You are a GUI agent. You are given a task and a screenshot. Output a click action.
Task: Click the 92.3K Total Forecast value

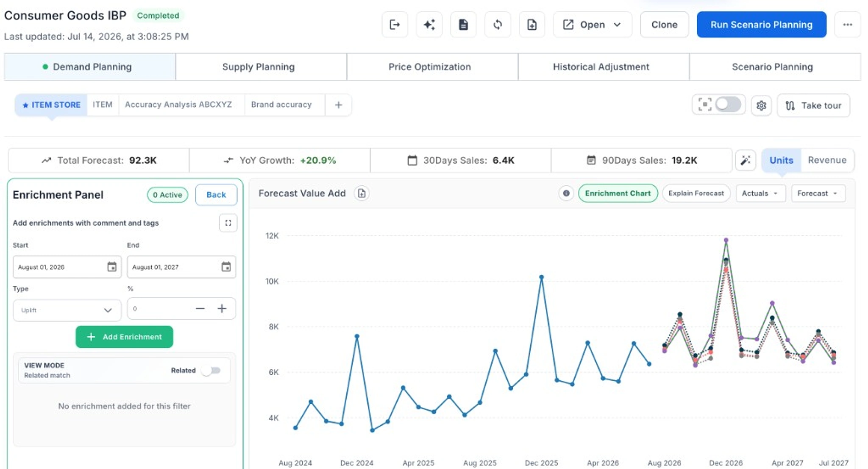(x=143, y=160)
